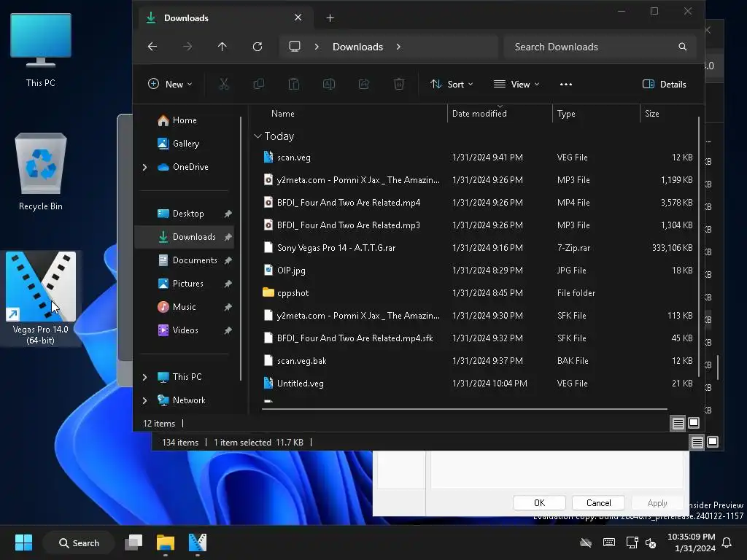Click OK in the background dialog
The height and width of the screenshot is (560, 747).
539,503
